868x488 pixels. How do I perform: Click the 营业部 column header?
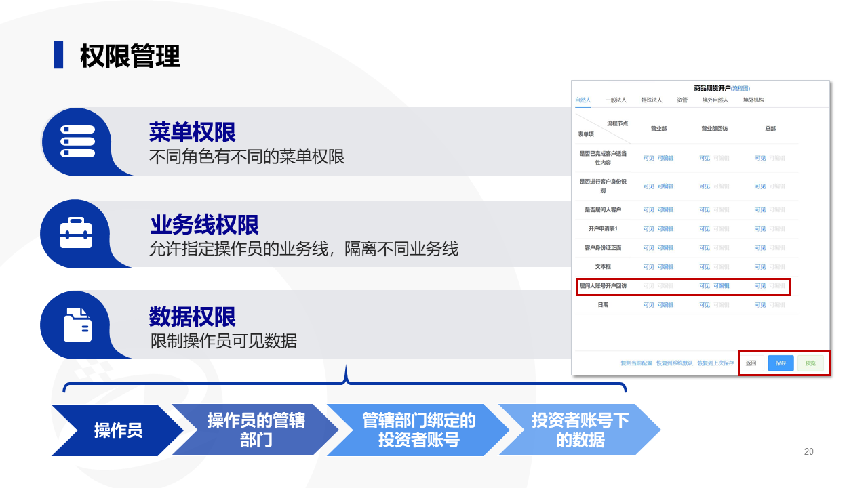pos(658,129)
